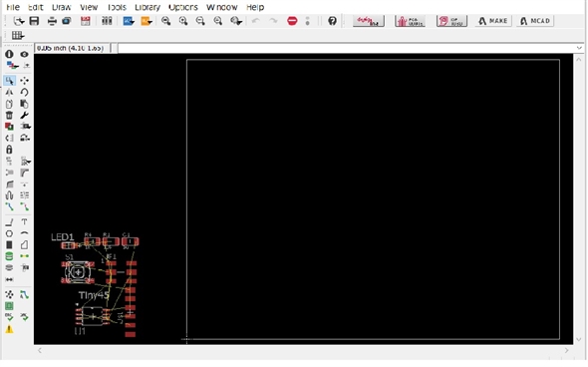Screen dimensions: 588x367
Task: Select the Signal airwire tool
Action: point(24,256)
